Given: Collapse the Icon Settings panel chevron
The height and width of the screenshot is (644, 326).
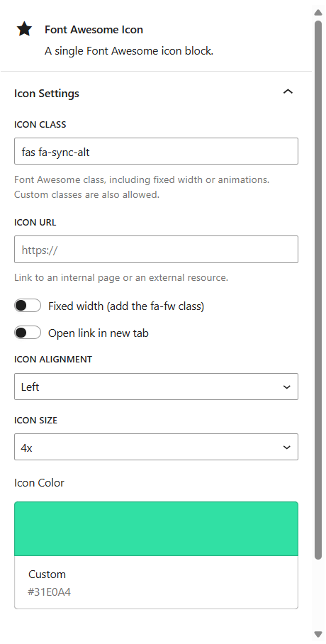Looking at the screenshot, I should [x=288, y=91].
